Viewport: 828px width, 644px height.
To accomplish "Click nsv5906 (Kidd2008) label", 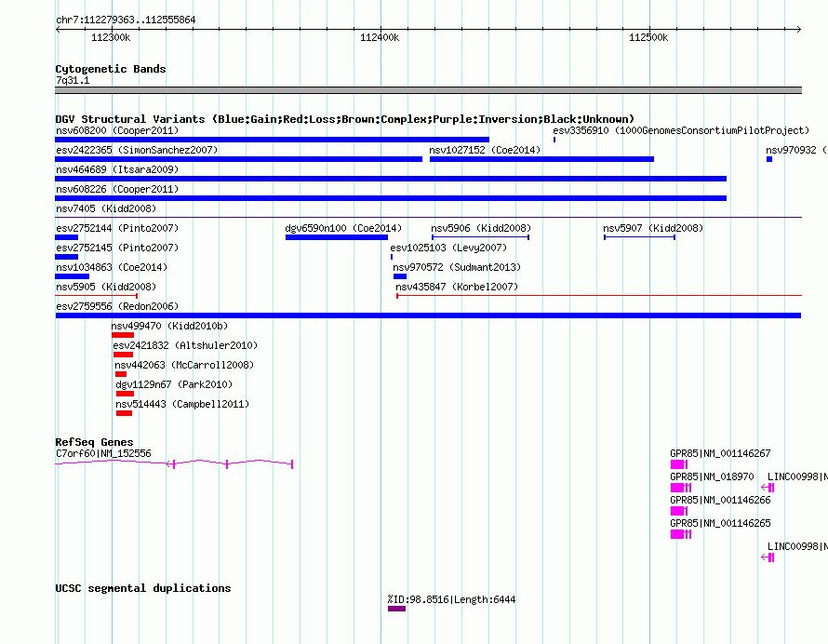I will (x=481, y=228).
